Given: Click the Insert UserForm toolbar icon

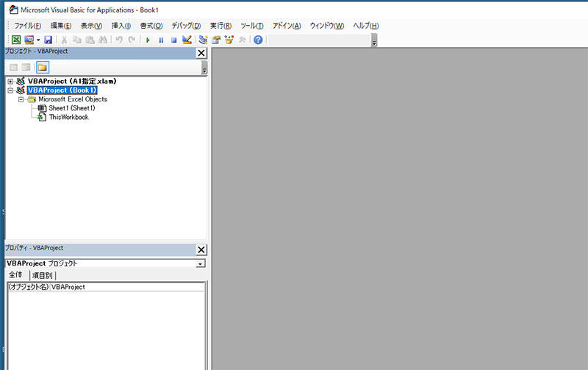Looking at the screenshot, I should click(x=29, y=40).
